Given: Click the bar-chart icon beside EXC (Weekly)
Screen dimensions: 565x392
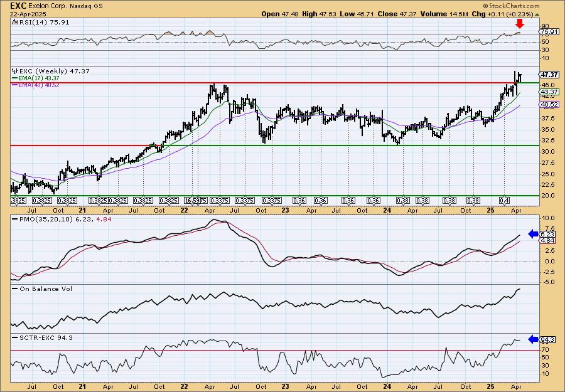Looking at the screenshot, I should (x=15, y=71).
